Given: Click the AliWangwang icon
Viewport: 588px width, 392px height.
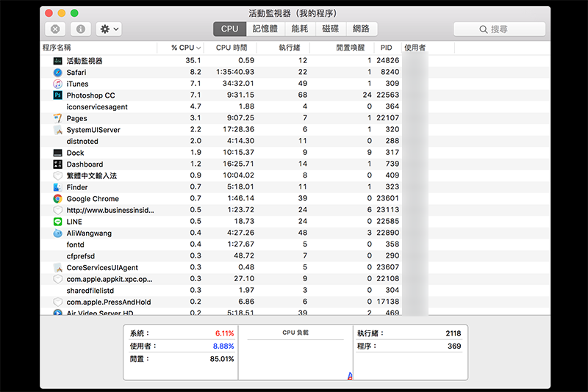Looking at the screenshot, I should [57, 233].
